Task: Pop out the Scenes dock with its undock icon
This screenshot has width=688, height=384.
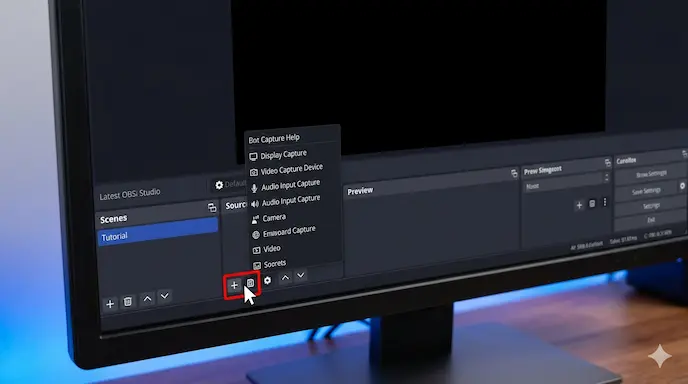Action: pos(212,208)
